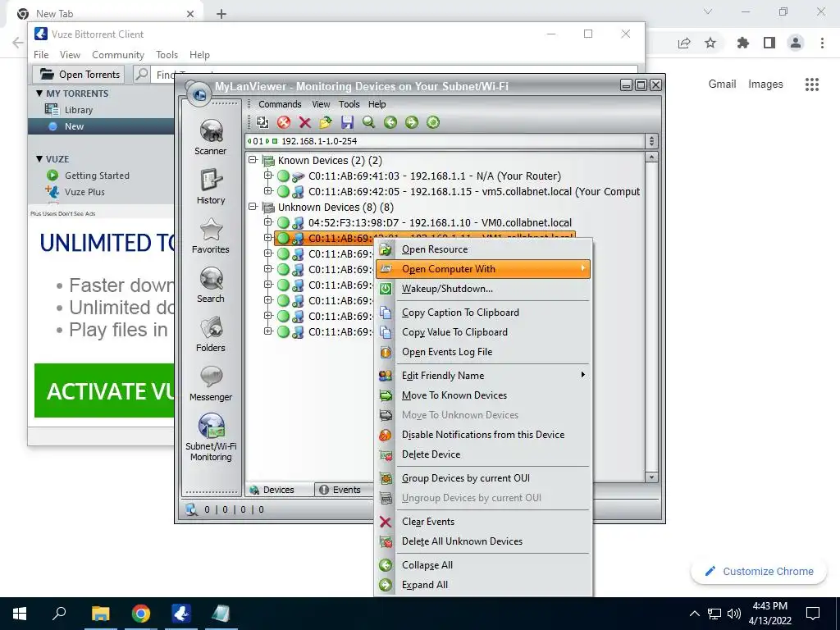Bookmark this tab with star icon
The height and width of the screenshot is (630, 840).
point(710,43)
